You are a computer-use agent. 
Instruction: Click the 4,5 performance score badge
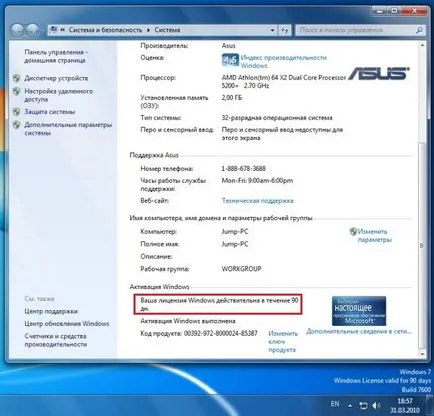pyautogui.click(x=230, y=60)
